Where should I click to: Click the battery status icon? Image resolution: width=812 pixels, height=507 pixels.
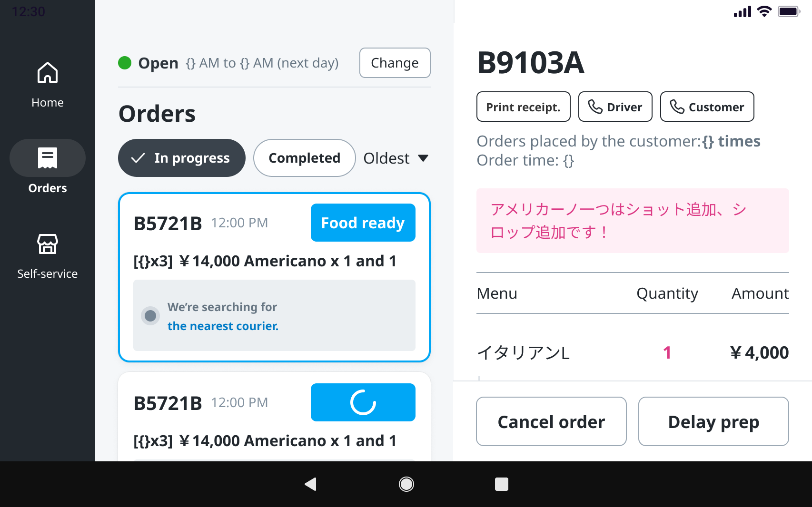point(789,11)
